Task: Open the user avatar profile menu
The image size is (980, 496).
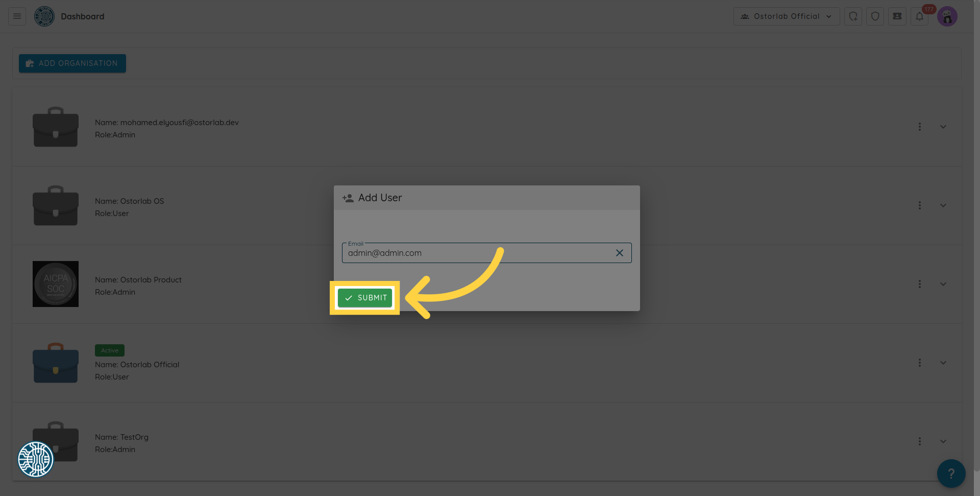Action: [x=947, y=16]
